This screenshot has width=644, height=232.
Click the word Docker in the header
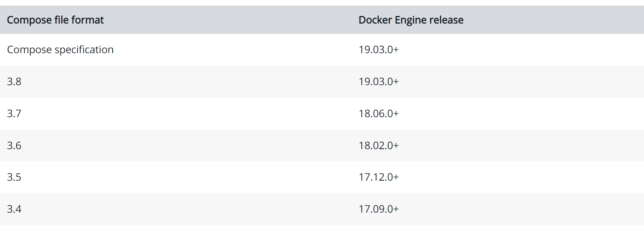373,20
